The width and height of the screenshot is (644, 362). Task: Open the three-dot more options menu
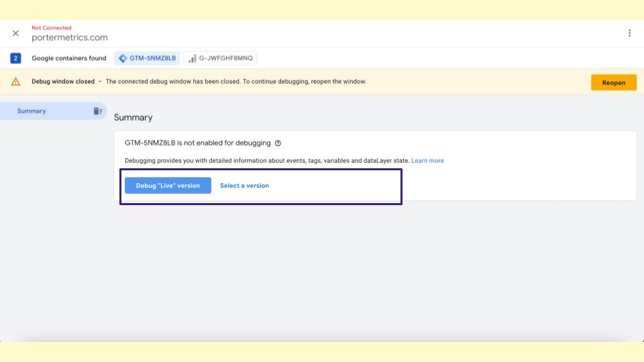[629, 34]
